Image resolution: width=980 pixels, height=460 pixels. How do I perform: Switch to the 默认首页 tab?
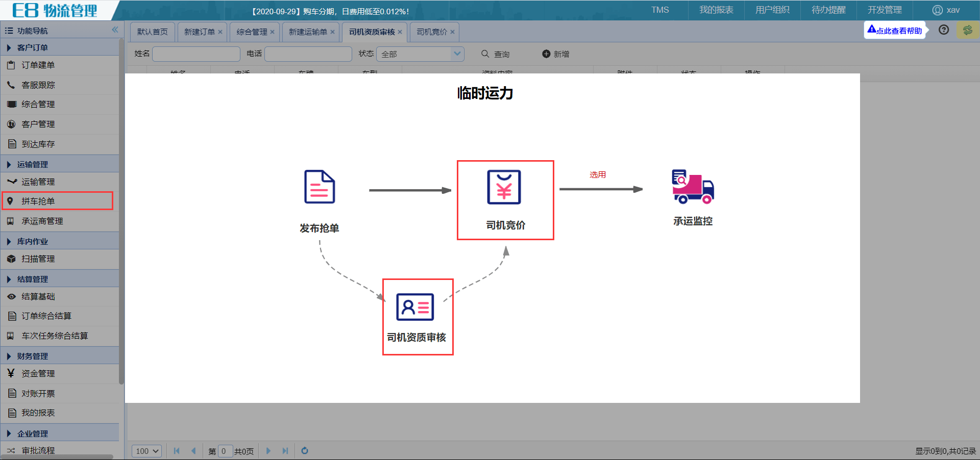tap(153, 32)
